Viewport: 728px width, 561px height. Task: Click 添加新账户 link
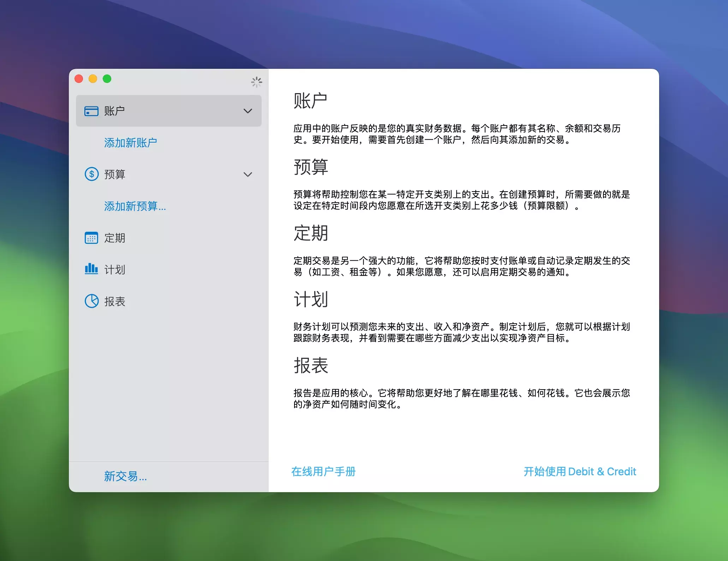[130, 143]
